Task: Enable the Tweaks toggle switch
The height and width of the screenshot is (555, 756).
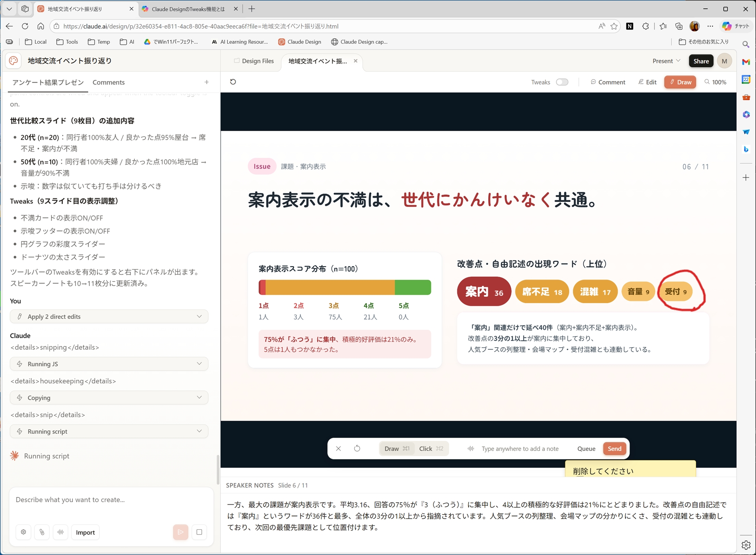Action: click(x=562, y=82)
